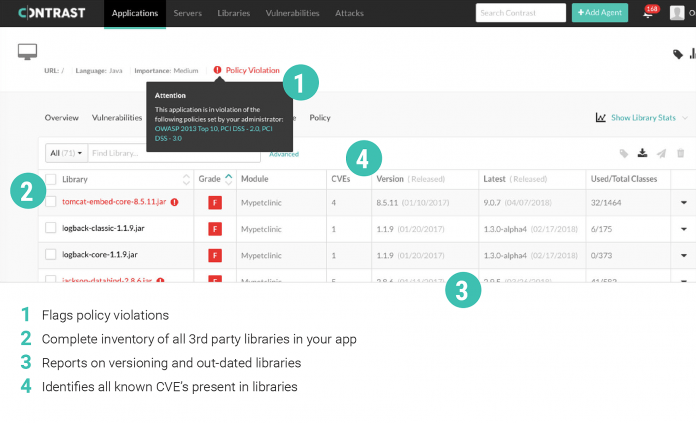Screen dimensions: 696x423
Task: Expand Show Library Stats
Action: tap(641, 117)
